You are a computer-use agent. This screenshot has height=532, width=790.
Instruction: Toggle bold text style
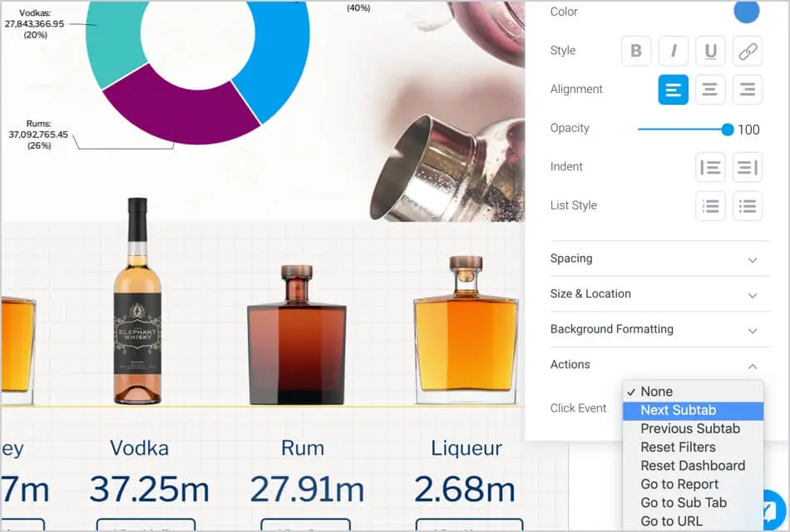636,51
